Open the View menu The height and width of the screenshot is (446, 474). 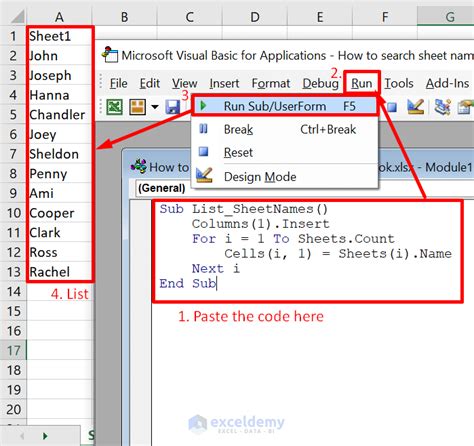(184, 83)
